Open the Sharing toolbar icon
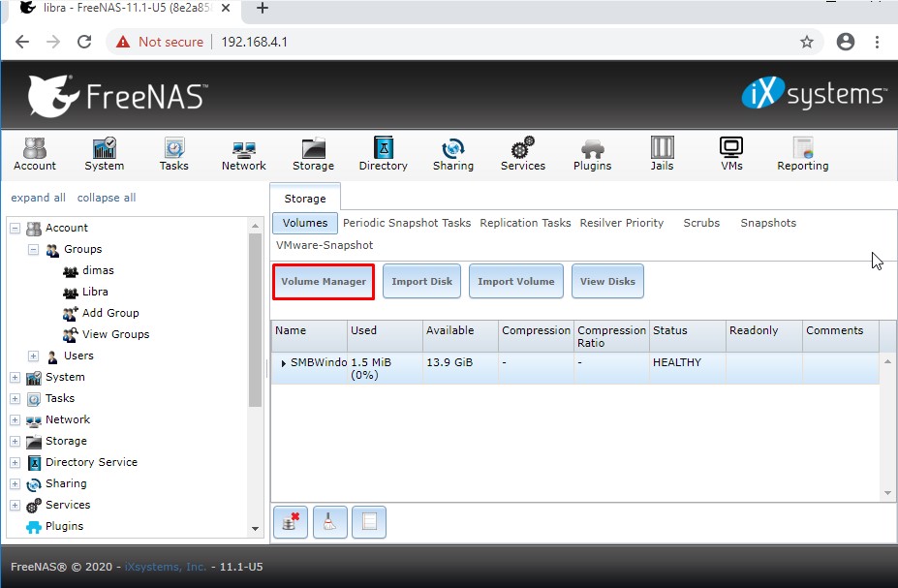Image resolution: width=898 pixels, height=588 pixels. click(453, 153)
